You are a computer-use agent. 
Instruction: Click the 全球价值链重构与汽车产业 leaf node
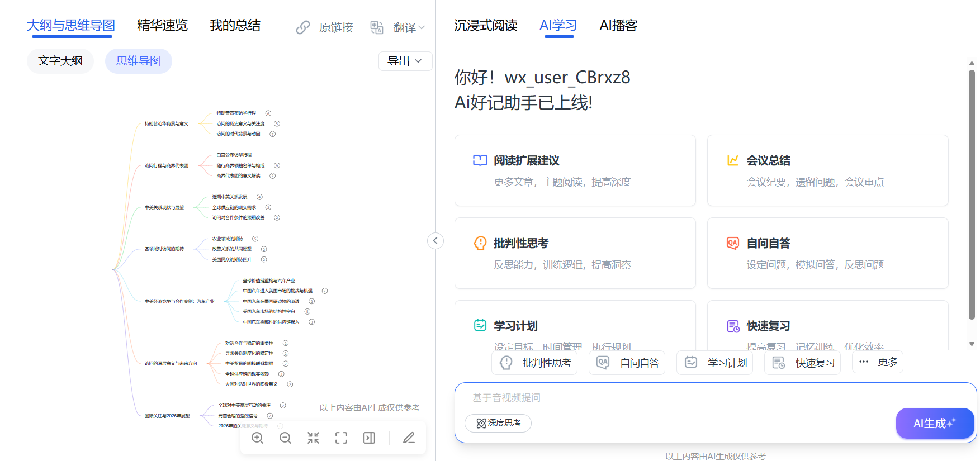(269, 281)
